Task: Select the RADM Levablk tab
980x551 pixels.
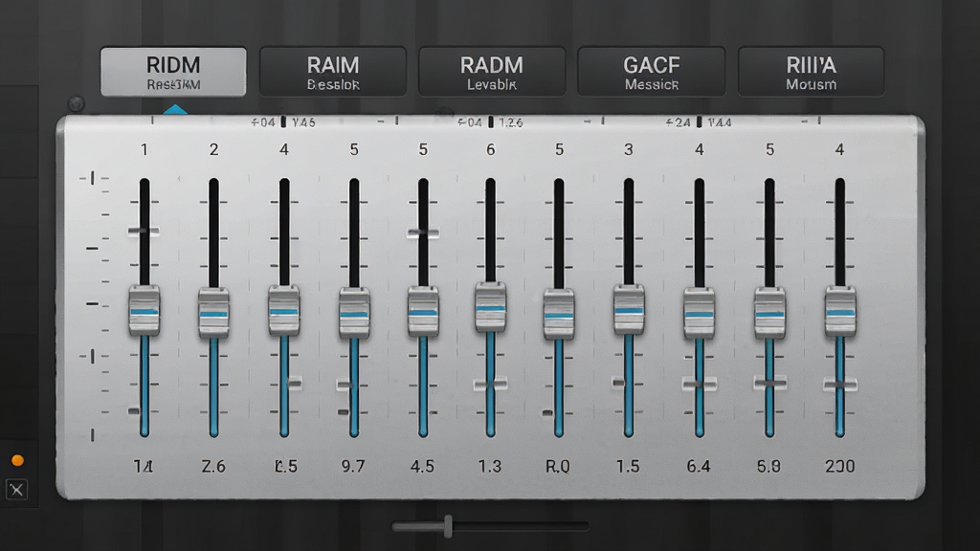Action: [492, 72]
